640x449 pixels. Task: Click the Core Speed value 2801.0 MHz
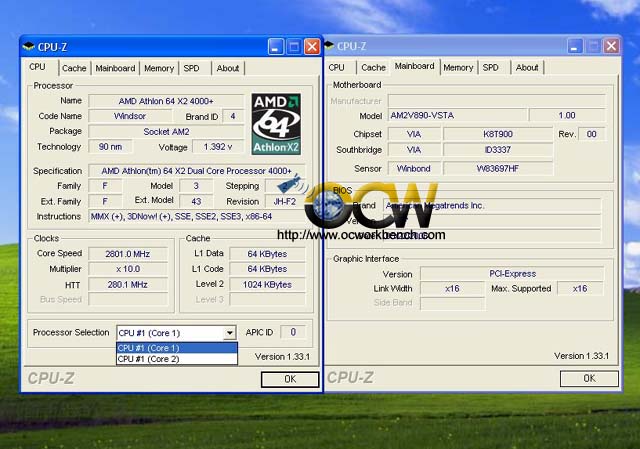[x=128, y=254]
